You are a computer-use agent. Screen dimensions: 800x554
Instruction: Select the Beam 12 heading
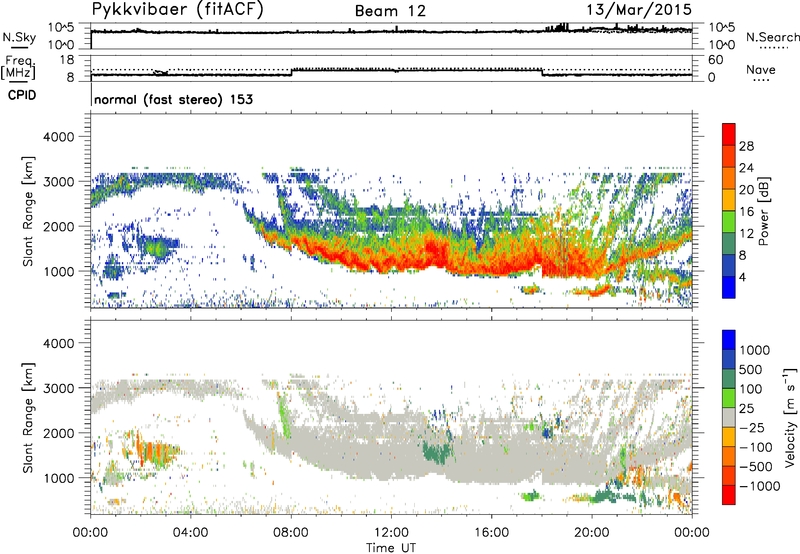coord(390,11)
